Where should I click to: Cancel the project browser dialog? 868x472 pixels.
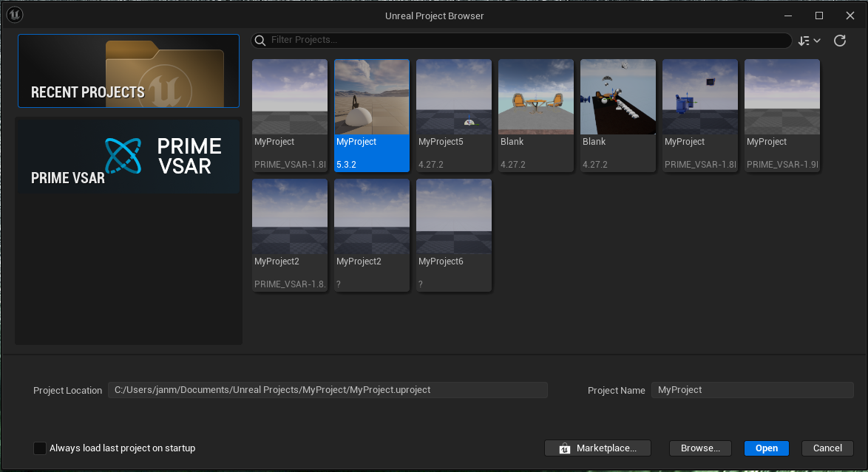[x=827, y=448]
